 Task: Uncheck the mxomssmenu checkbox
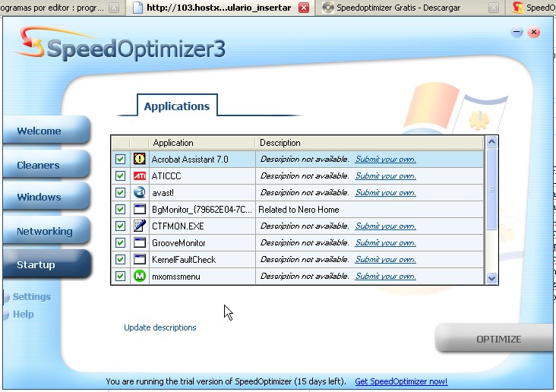(x=120, y=276)
